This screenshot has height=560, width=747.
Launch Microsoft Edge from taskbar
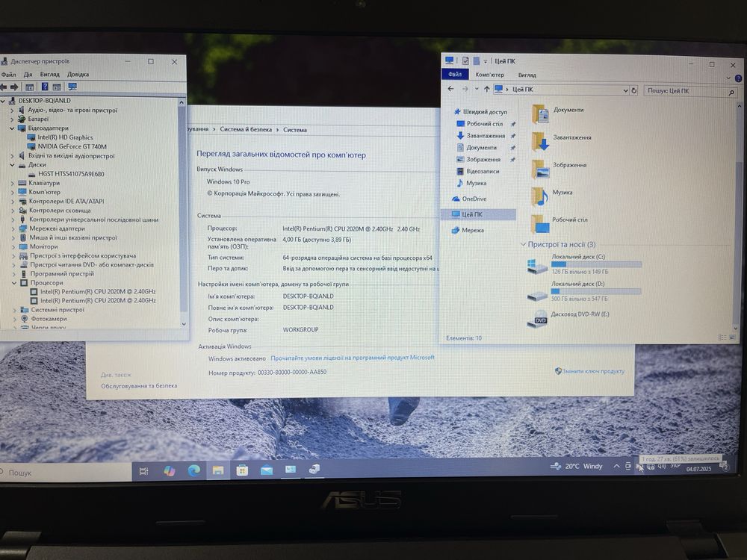click(x=193, y=471)
